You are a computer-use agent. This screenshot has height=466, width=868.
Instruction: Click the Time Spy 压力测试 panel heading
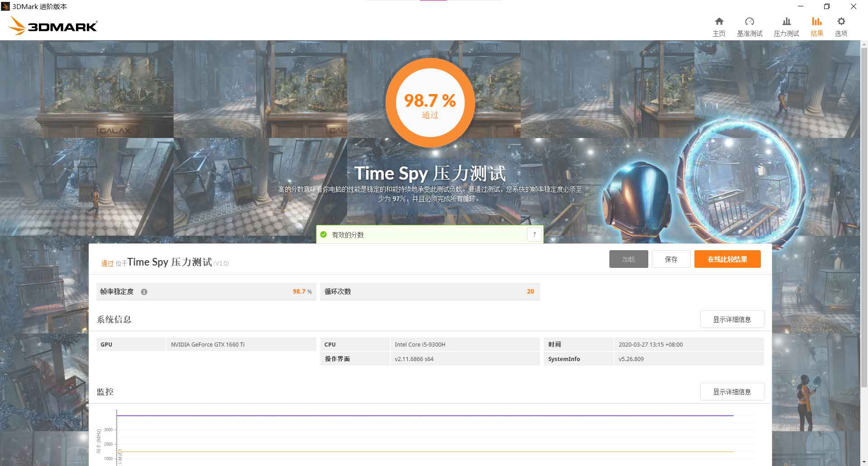[x=170, y=262]
